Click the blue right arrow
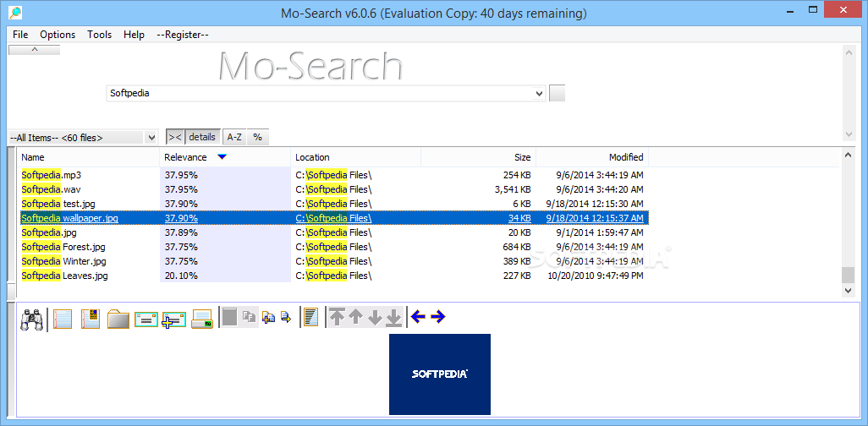Image resolution: width=868 pixels, height=426 pixels. pyautogui.click(x=438, y=317)
